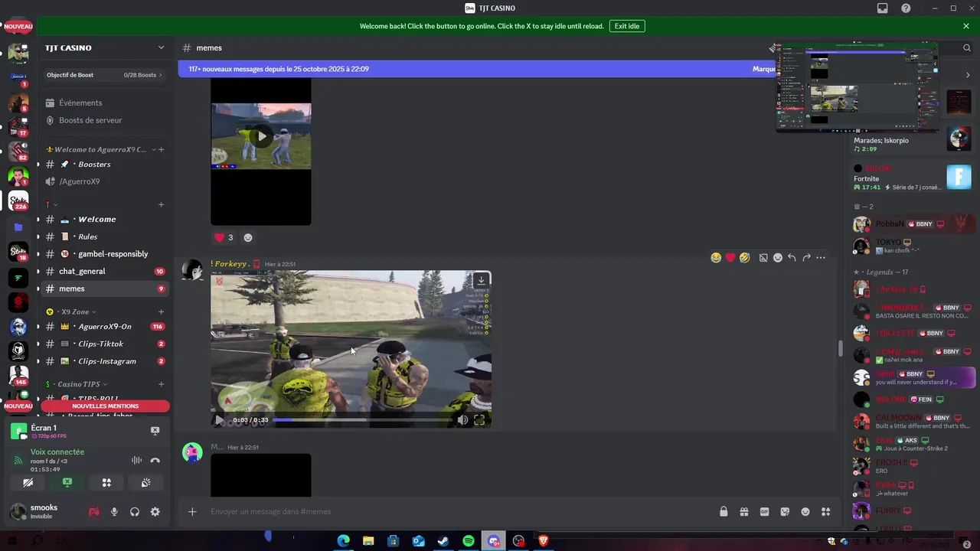Open the sticker picker
The width and height of the screenshot is (980, 551).
coord(785,512)
